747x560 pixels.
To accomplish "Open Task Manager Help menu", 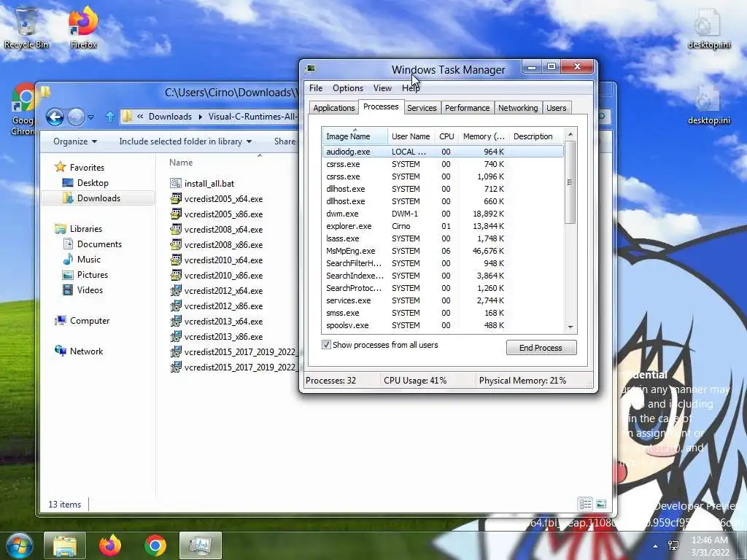I will coord(411,88).
